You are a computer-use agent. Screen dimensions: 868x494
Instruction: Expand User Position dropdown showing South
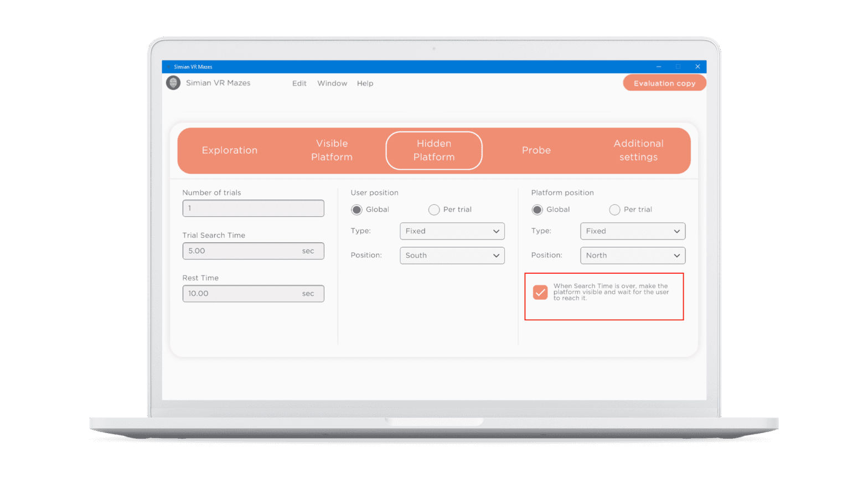pyautogui.click(x=452, y=256)
